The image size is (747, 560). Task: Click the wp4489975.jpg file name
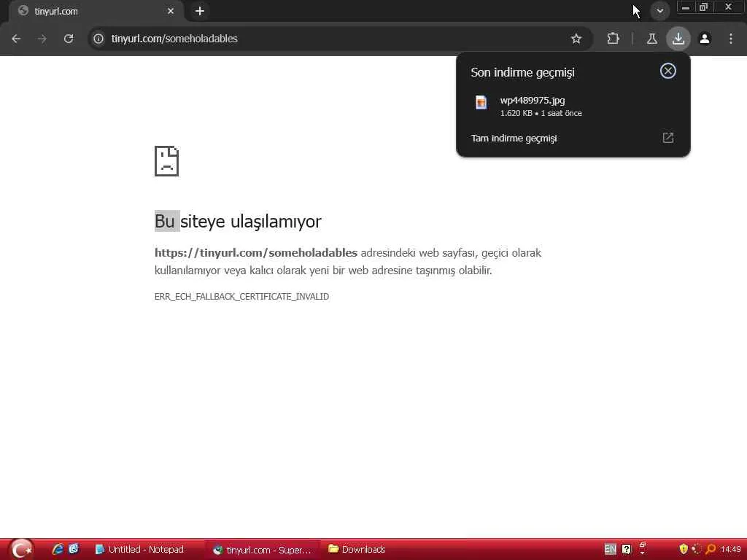click(x=532, y=101)
